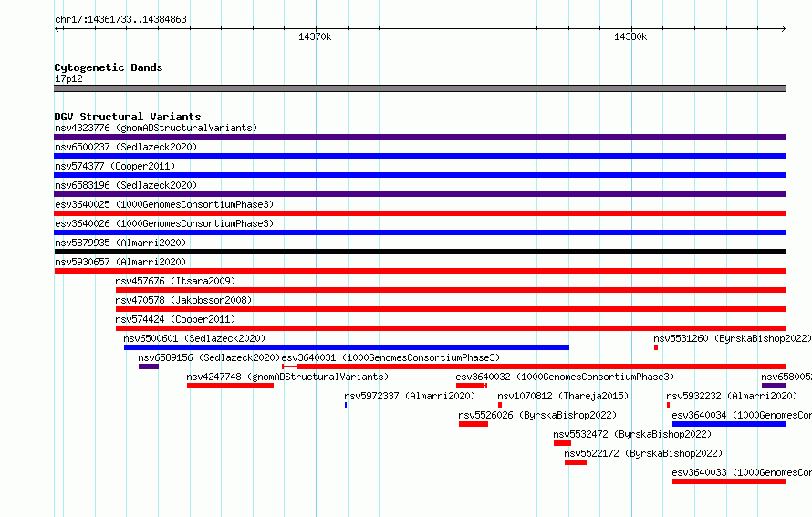Click nsv470578 (Jakobsson2008) variant label
This screenshot has height=517, width=812.
pos(183,300)
